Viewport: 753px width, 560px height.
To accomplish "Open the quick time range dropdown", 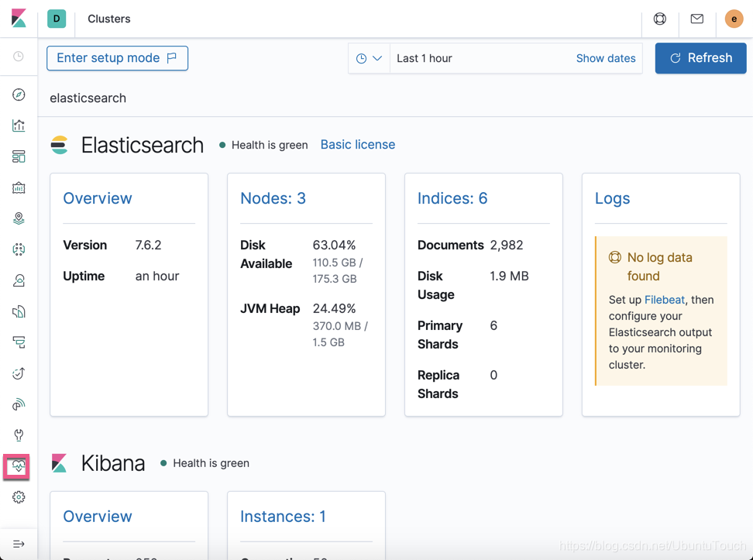I will pyautogui.click(x=369, y=58).
